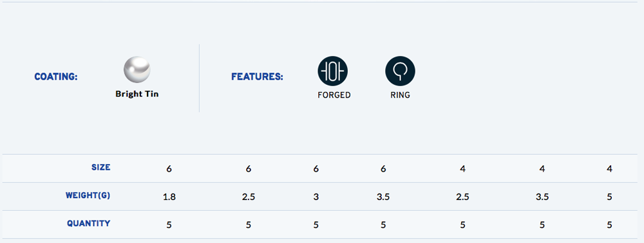
Task: Click the RING label text
Action: (400, 95)
